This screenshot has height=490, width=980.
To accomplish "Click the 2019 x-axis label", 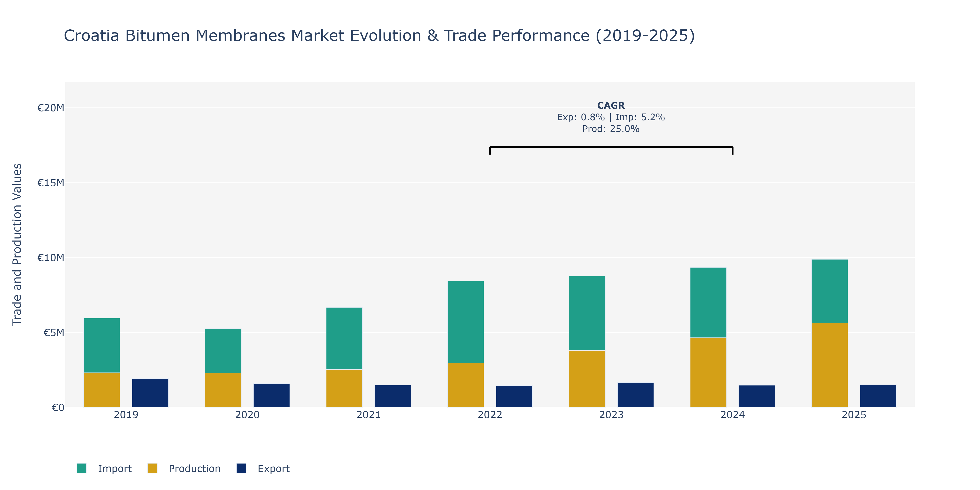I will click(126, 415).
